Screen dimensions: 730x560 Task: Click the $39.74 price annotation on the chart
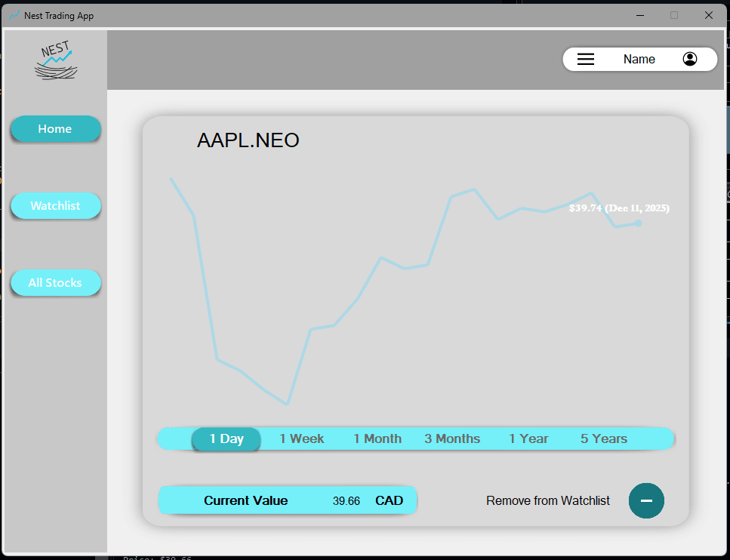[x=619, y=208]
